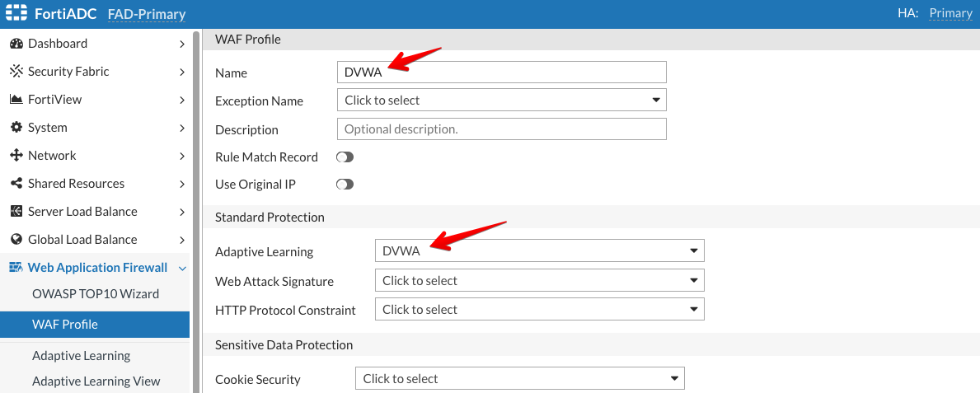980x393 pixels.
Task: Open the Web Attack Signature dropdown
Action: [x=539, y=281]
